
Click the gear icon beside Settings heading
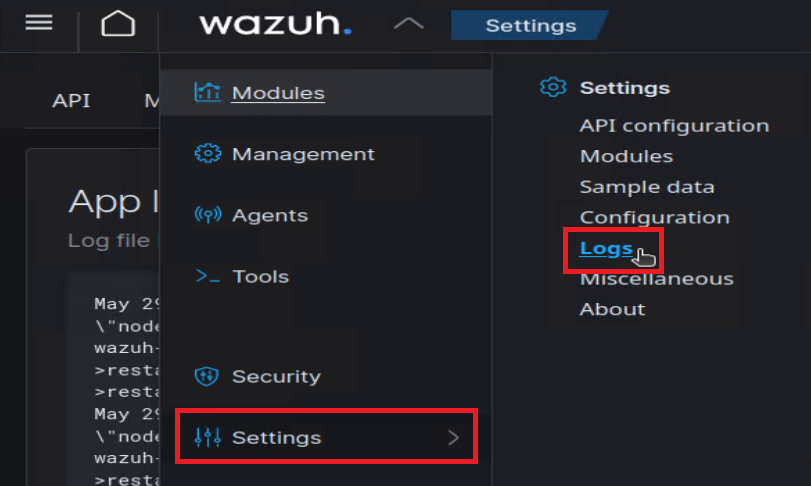pyautogui.click(x=552, y=88)
